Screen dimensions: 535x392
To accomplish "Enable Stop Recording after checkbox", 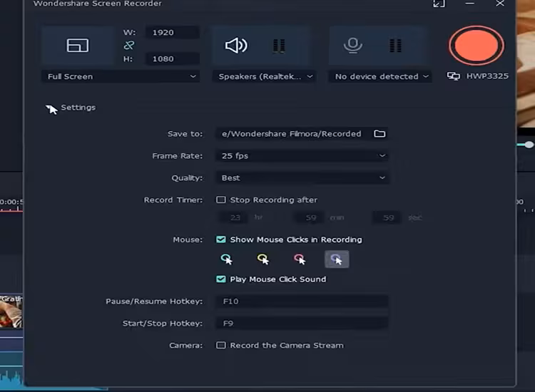I will click(220, 200).
